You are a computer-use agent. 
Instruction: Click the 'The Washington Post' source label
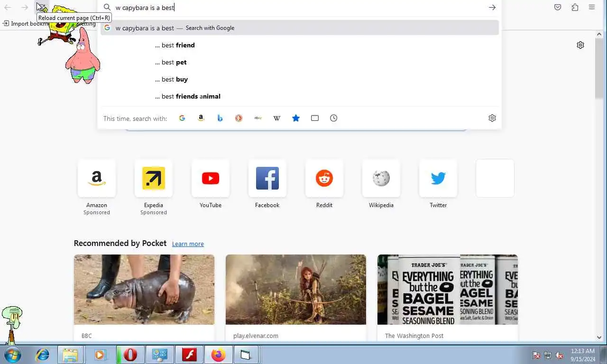pos(414,336)
